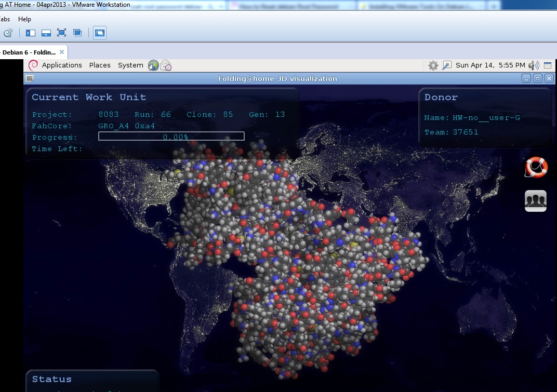This screenshot has width=557, height=392.
Task: Click the work unit progress bar
Action: coord(171,137)
